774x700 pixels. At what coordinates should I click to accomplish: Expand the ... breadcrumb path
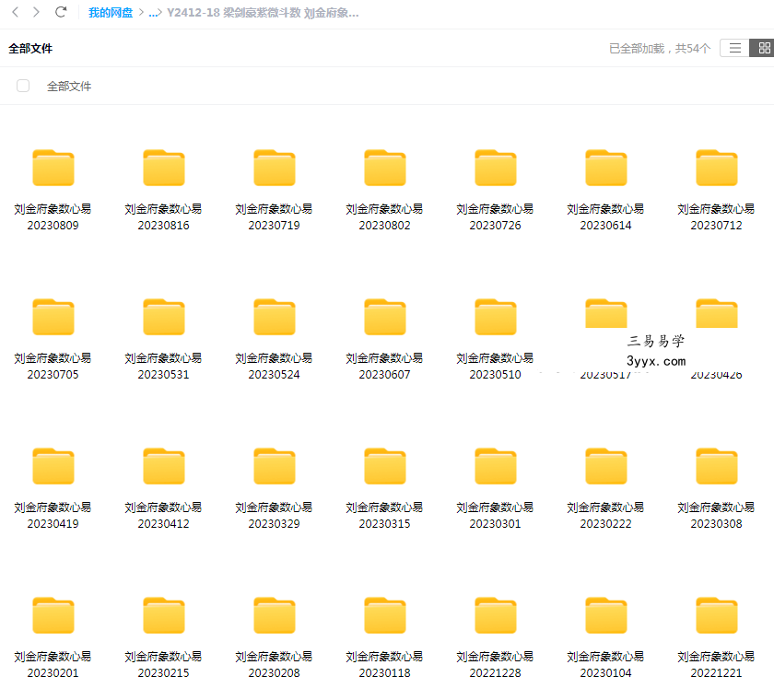coord(154,13)
